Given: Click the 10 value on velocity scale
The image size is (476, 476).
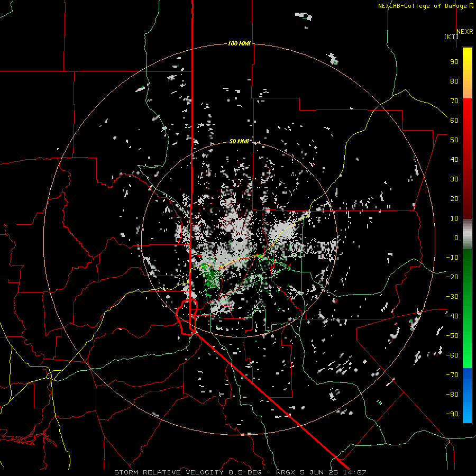Looking at the screenshot, I should [x=454, y=218].
